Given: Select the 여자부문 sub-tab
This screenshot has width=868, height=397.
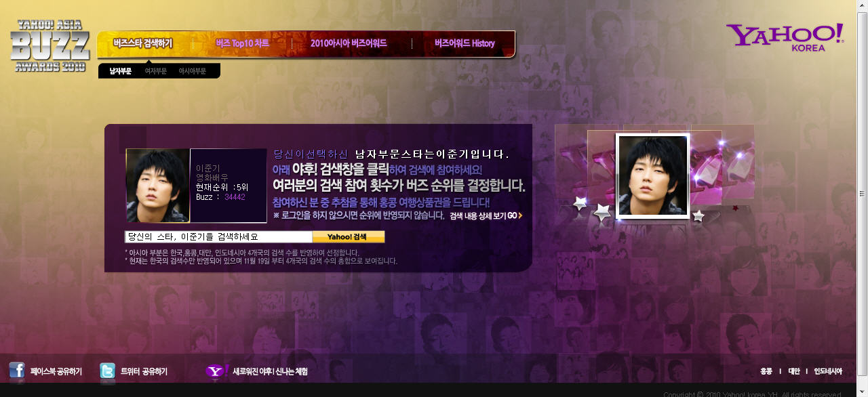Looking at the screenshot, I should [x=155, y=70].
